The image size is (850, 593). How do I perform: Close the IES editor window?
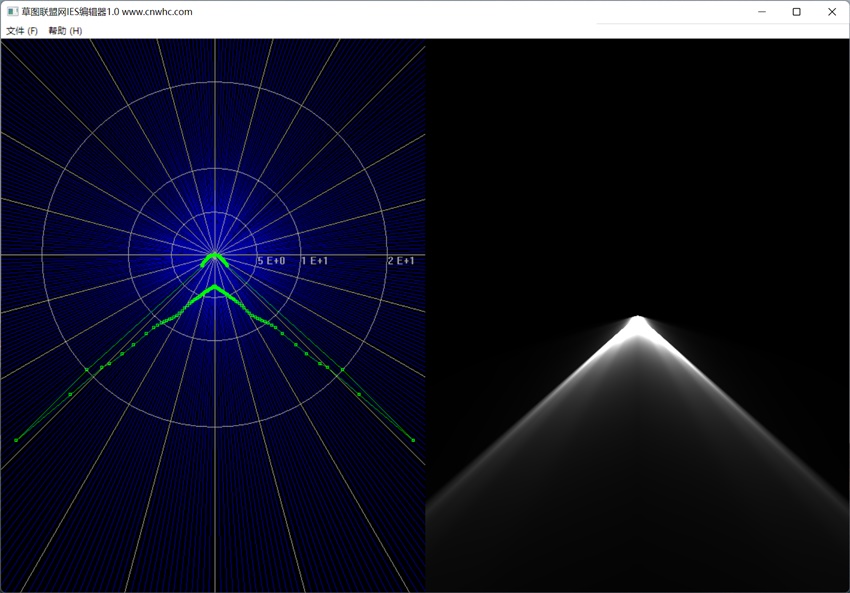(x=832, y=11)
